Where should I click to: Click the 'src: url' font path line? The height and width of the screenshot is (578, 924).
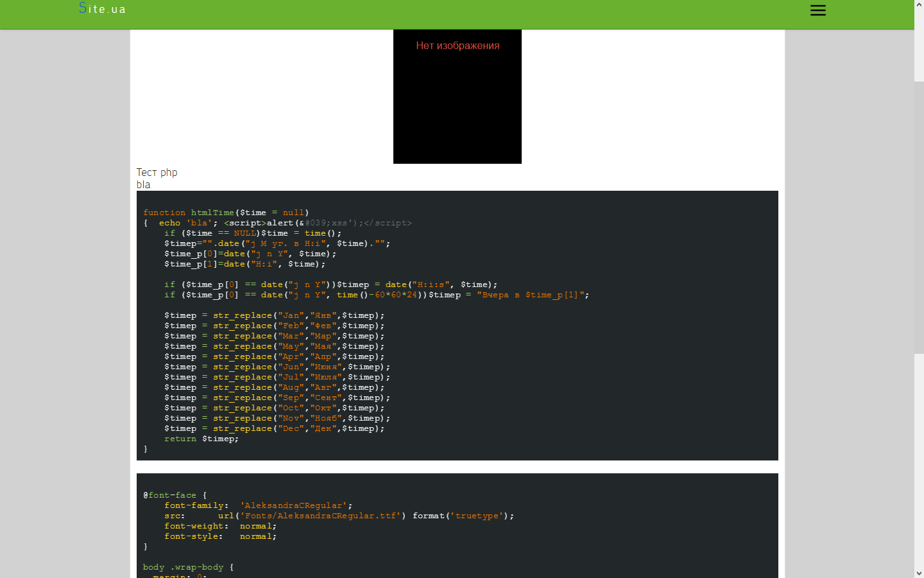pyautogui.click(x=339, y=516)
